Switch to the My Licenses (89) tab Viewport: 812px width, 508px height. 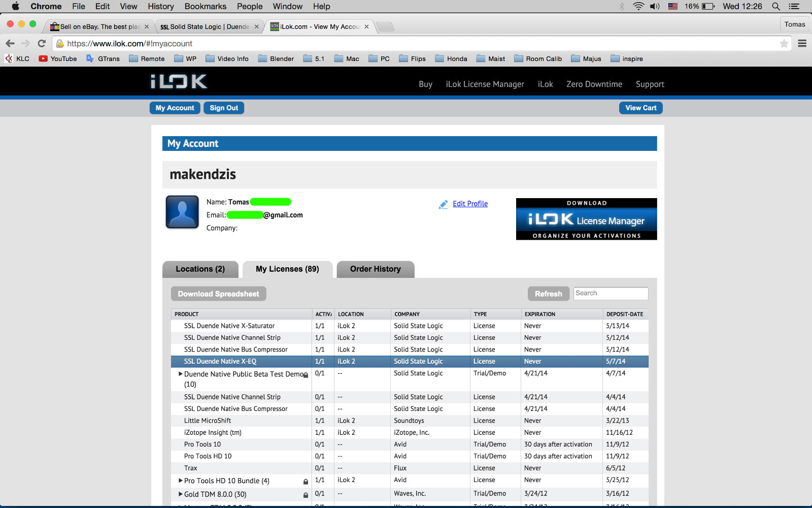(287, 269)
